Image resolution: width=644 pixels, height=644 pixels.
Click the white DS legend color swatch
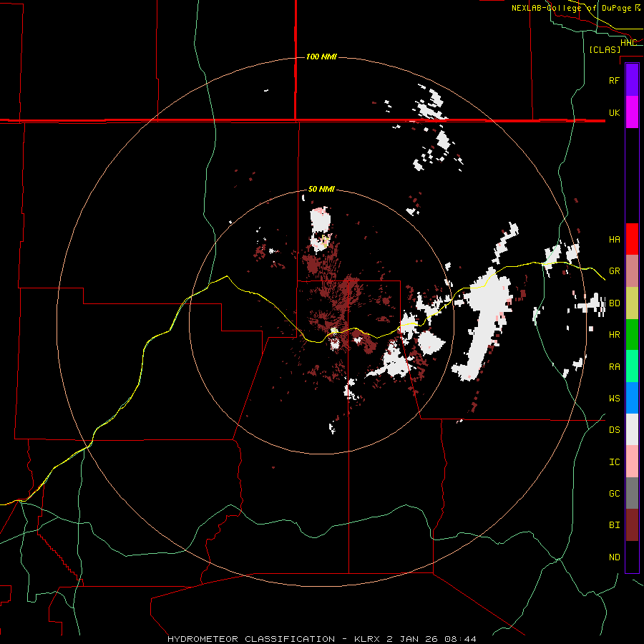(x=632, y=429)
